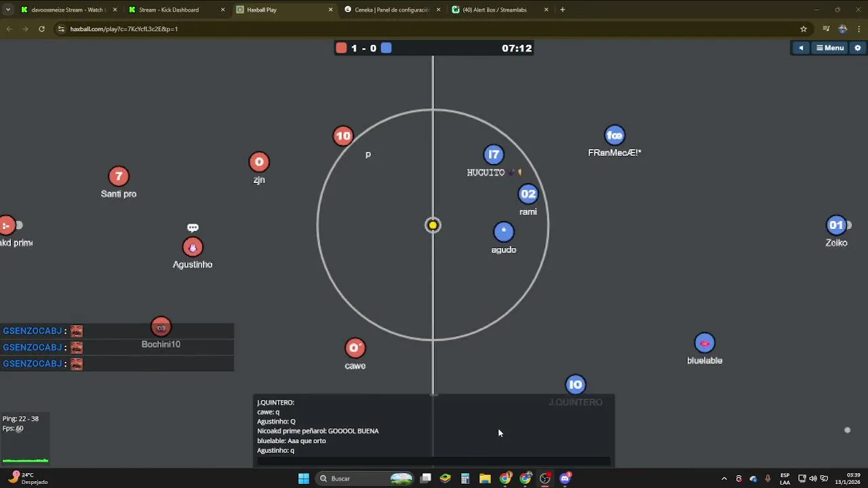
Task: Open the browser media control icon
Action: (826, 28)
